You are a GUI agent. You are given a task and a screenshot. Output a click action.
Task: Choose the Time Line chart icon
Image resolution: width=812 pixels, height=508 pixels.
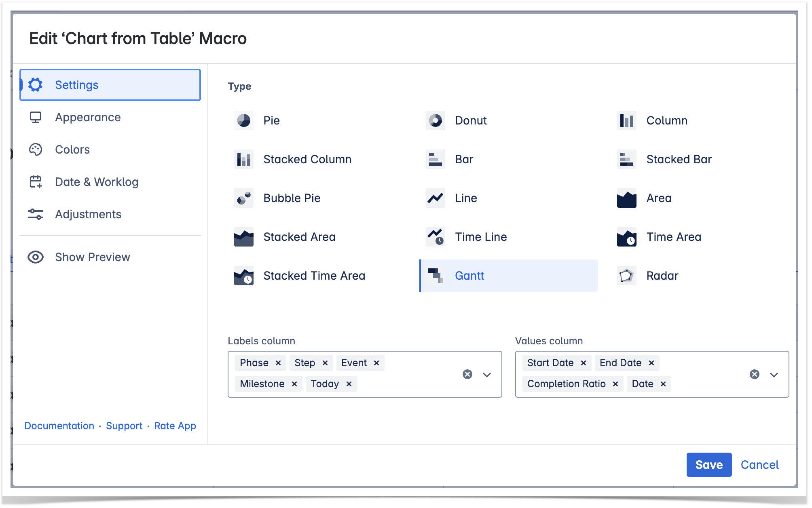(x=435, y=237)
